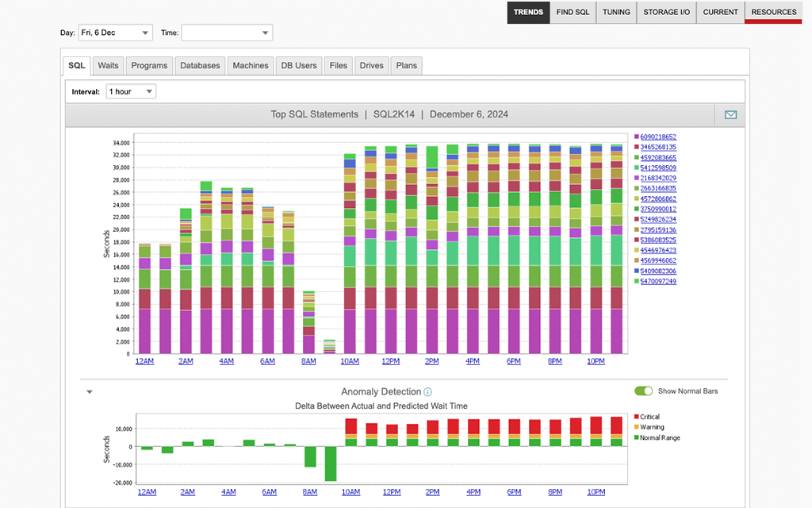The height and width of the screenshot is (508, 812).
Task: Switch to the FIND SQL tab
Action: [573, 13]
